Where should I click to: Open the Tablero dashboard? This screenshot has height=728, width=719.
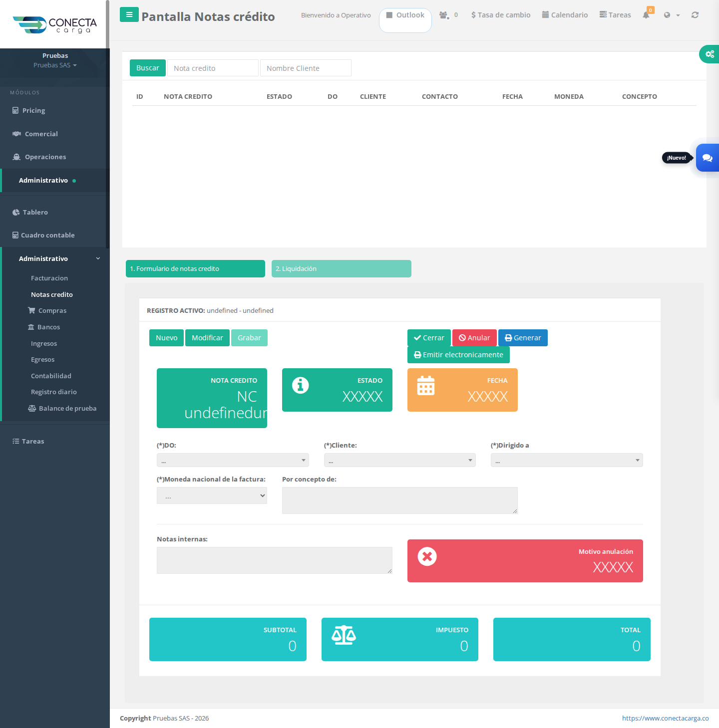point(30,212)
